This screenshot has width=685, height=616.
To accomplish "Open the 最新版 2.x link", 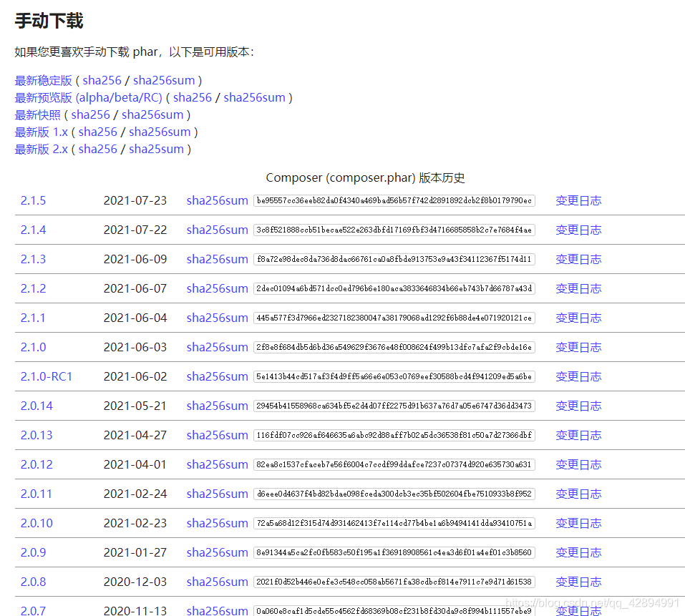I will pos(41,150).
